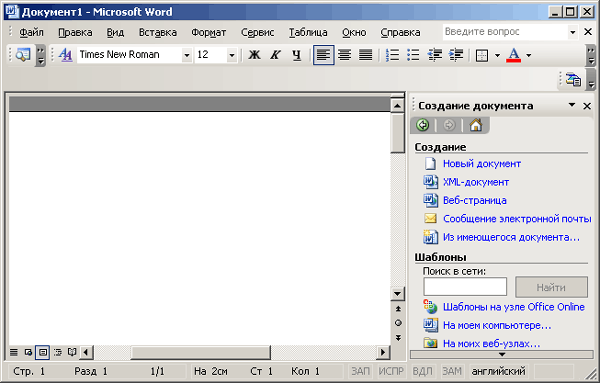Toggle underline with the Ч button
600x383 pixels.
pyautogui.click(x=297, y=55)
